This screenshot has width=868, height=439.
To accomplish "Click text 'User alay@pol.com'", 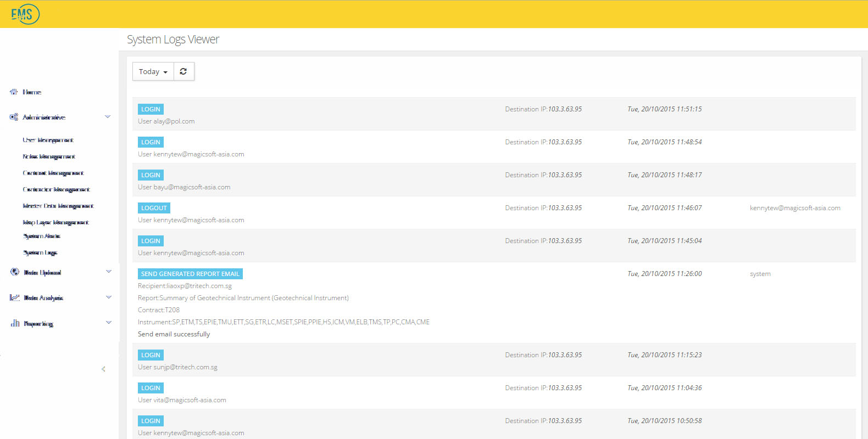I will (166, 121).
